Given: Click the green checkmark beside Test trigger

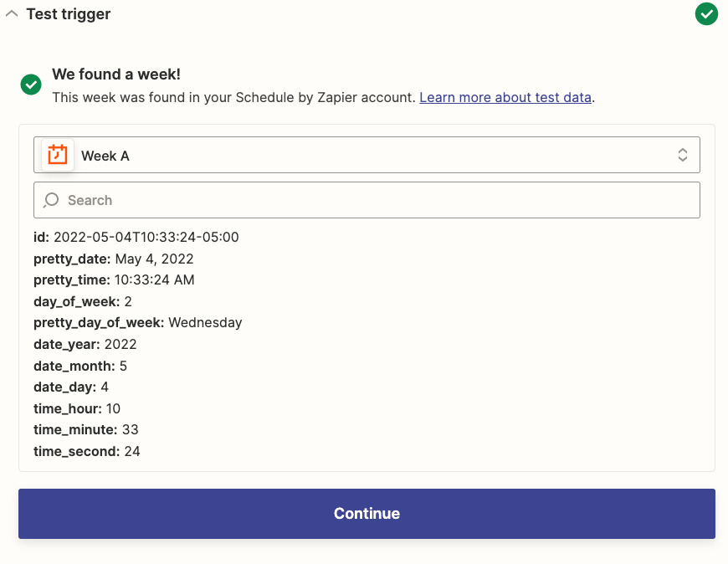Looking at the screenshot, I should 706,14.
